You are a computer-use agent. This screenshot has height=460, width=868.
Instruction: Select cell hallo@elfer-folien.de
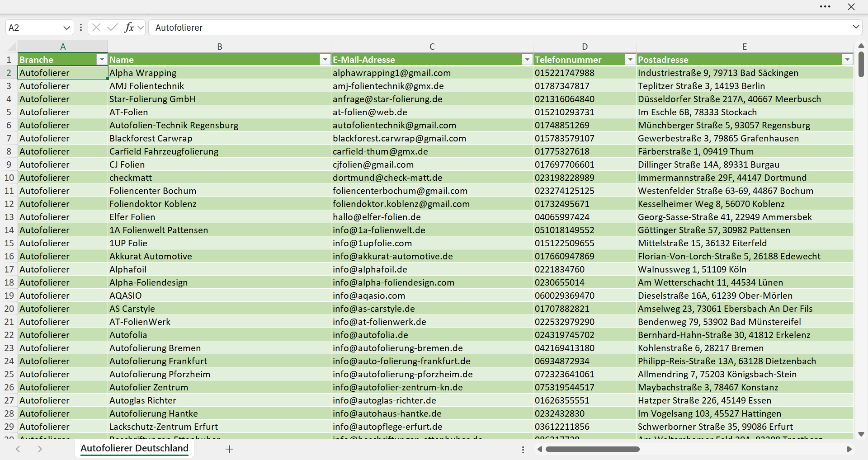coord(432,217)
